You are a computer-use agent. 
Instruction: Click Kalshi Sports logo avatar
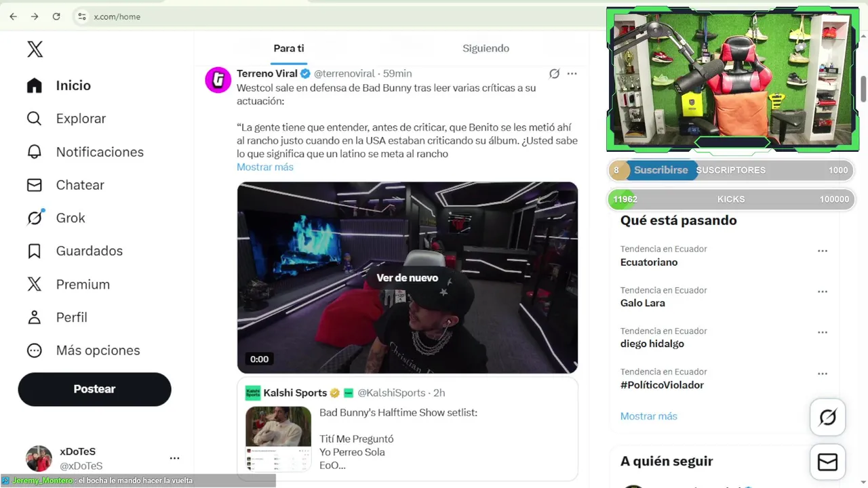coord(252,393)
